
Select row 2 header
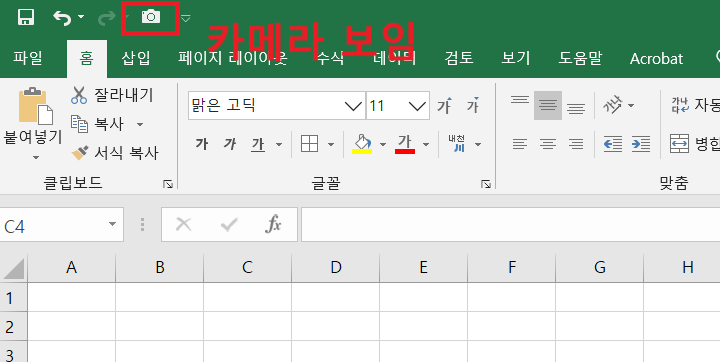[x=14, y=327]
